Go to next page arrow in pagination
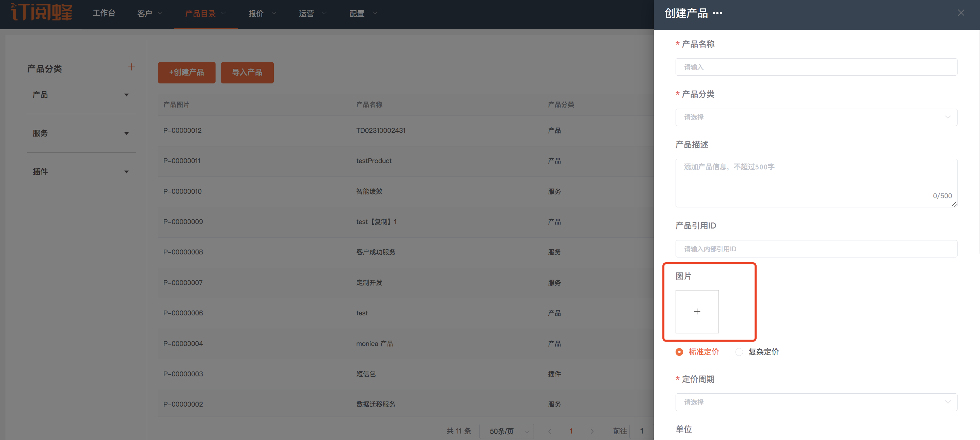 [591, 431]
